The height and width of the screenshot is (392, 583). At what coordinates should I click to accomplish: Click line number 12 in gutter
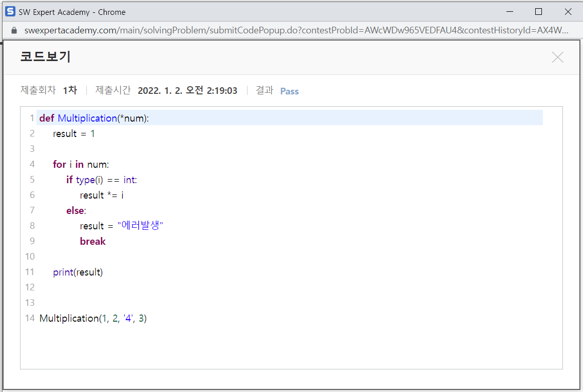30,287
